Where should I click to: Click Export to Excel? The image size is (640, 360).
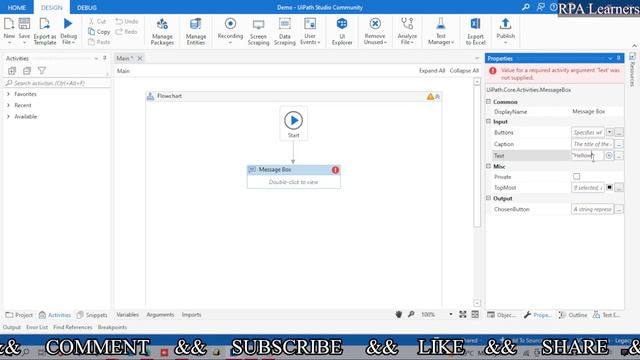[476, 31]
